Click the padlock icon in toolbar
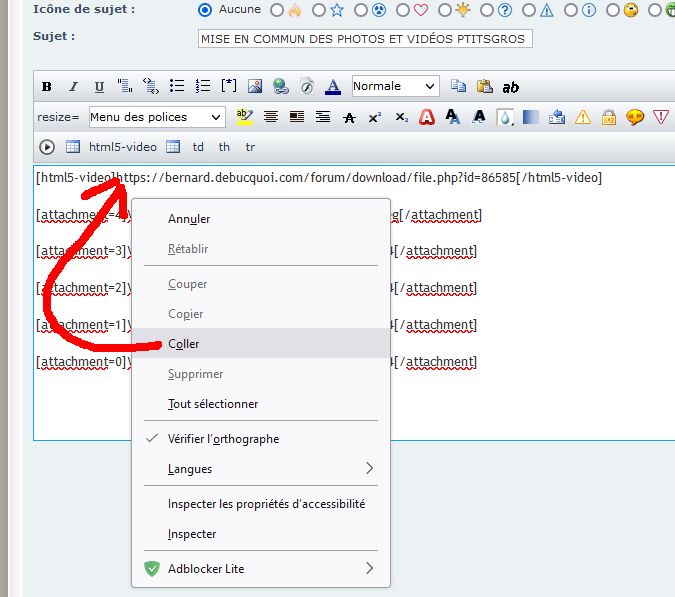This screenshot has height=597, width=675. coord(608,117)
